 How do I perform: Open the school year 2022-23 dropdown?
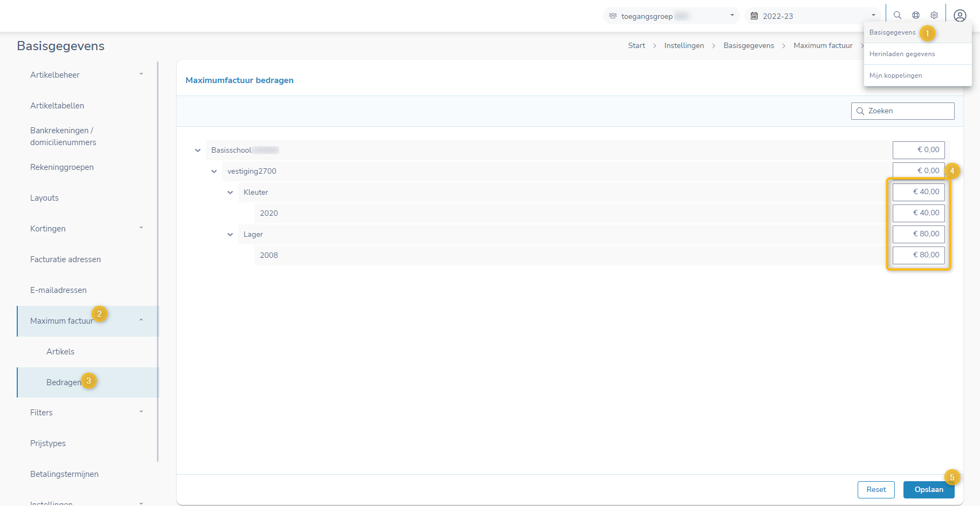tap(813, 16)
